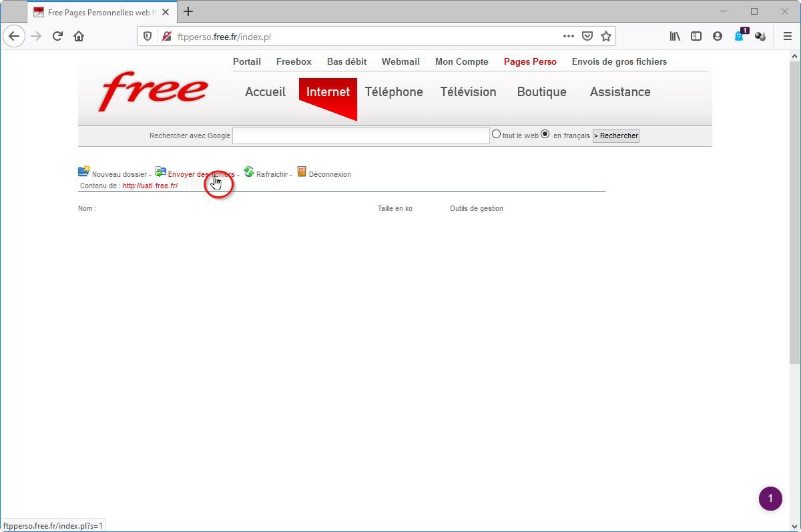Go to Webmail
Screen dimensions: 801x532
click(400, 61)
